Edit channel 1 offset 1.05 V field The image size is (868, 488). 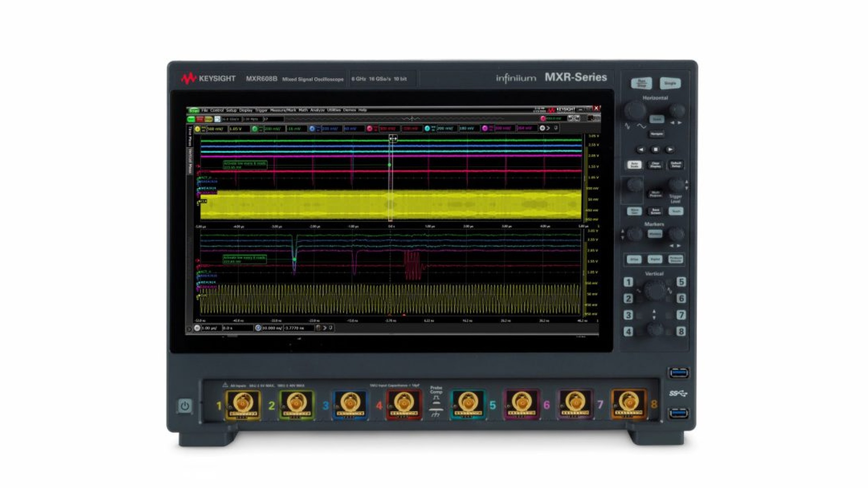pyautogui.click(x=239, y=129)
